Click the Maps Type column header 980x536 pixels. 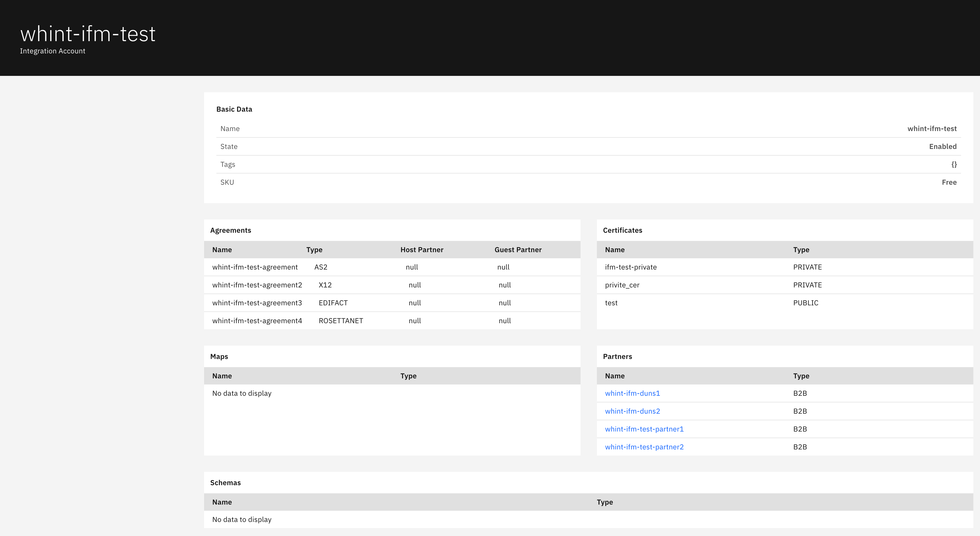pyautogui.click(x=408, y=376)
